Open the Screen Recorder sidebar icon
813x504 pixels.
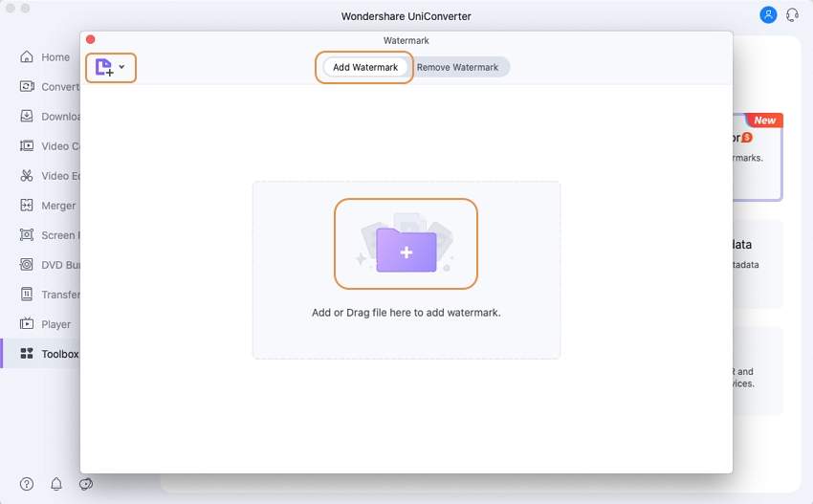[x=27, y=235]
